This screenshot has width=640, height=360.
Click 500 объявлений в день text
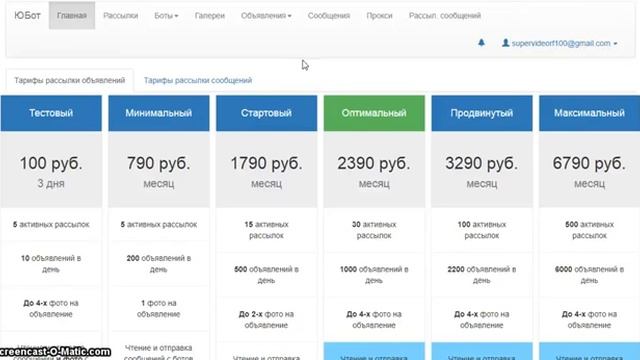click(267, 275)
